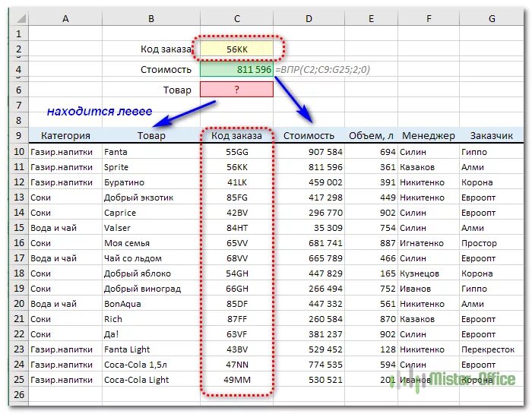Click manager cell Кузнецов
This screenshot has height=414, width=532.
429,273
